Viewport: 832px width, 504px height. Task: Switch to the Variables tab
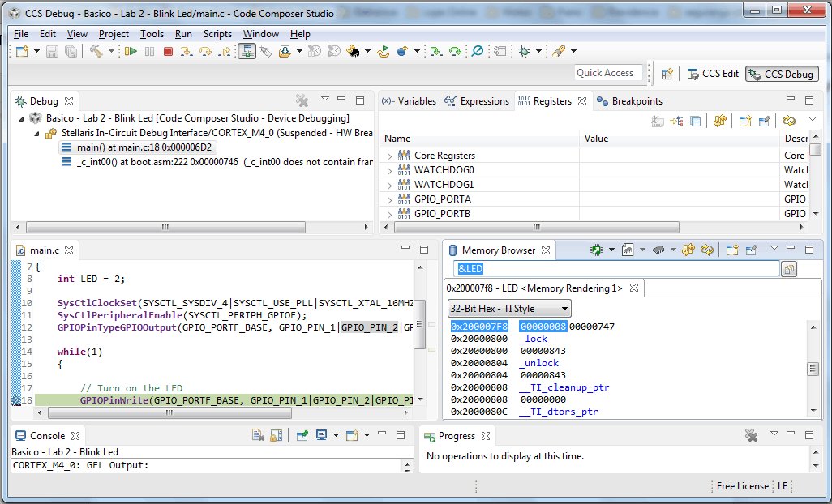(x=409, y=101)
